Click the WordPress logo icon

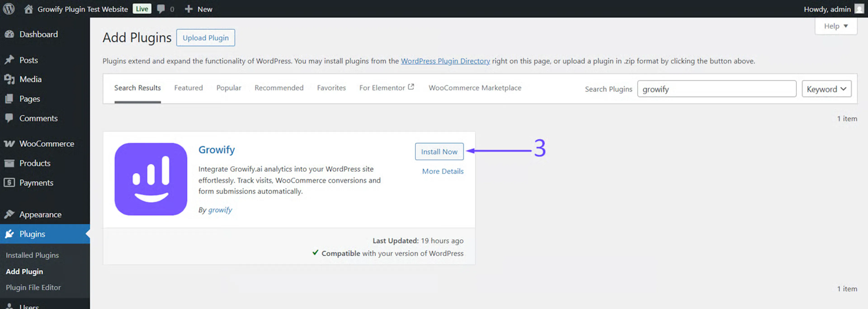pyautogui.click(x=9, y=9)
